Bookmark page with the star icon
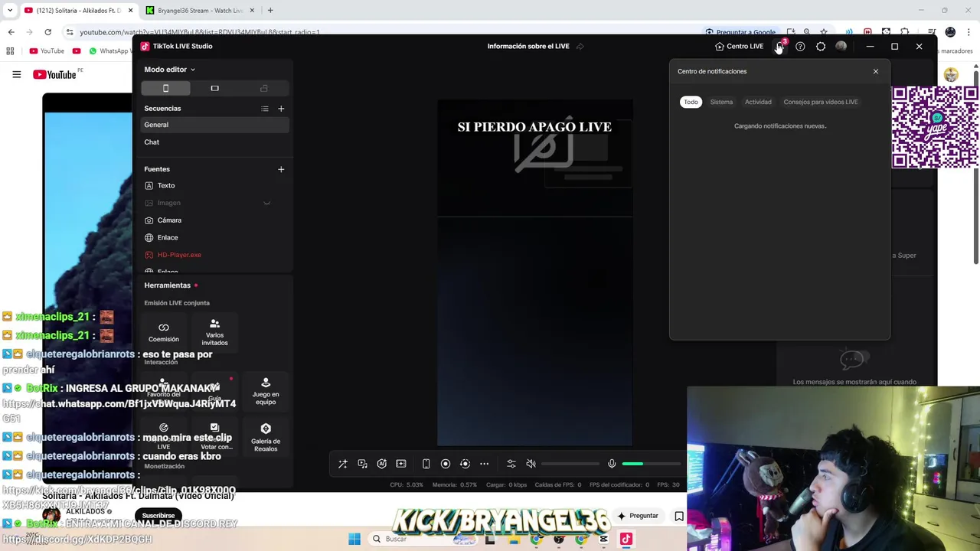 click(824, 32)
